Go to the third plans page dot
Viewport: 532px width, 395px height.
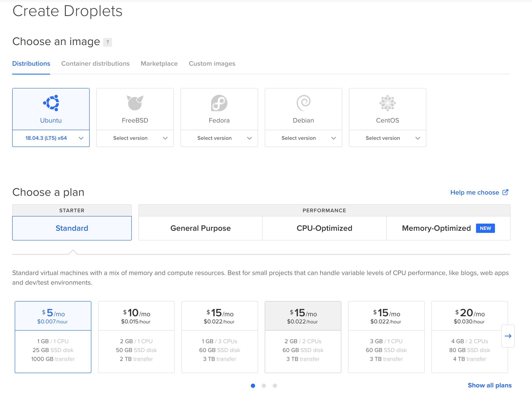pos(275,386)
